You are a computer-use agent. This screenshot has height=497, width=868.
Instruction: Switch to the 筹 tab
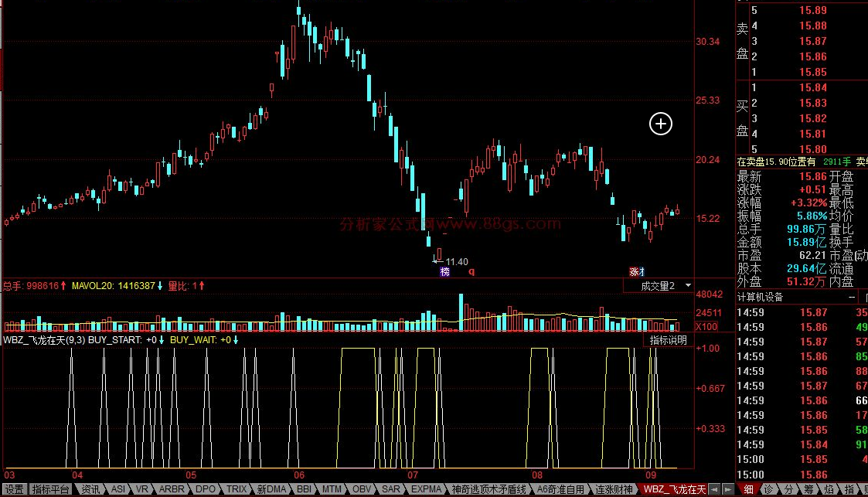coord(808,489)
